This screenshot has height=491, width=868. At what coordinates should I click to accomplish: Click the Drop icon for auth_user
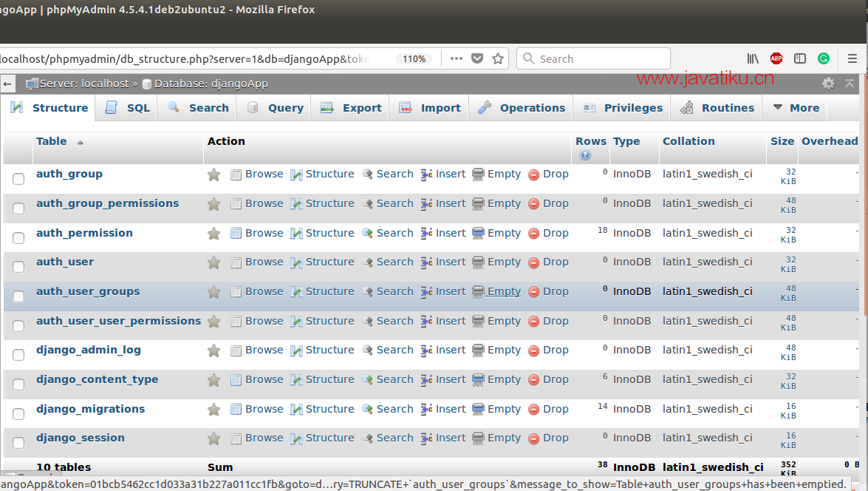533,263
